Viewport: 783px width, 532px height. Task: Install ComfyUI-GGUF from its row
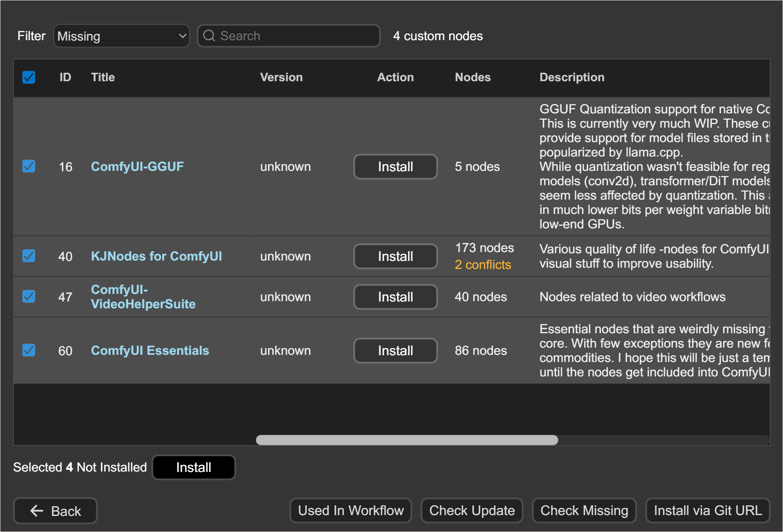[x=395, y=167]
